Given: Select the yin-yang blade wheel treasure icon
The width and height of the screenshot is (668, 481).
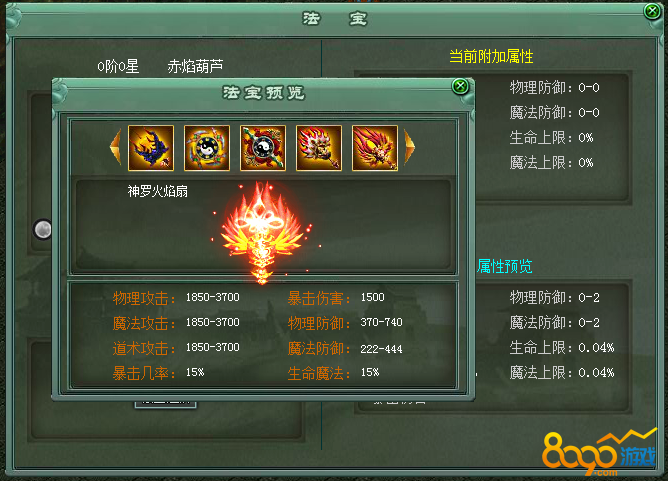Looking at the screenshot, I should click(x=207, y=148).
